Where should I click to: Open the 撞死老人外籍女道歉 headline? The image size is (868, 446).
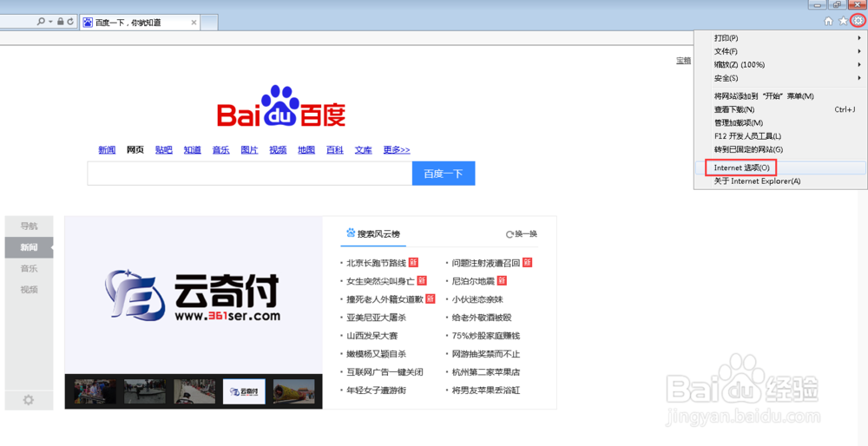pyautogui.click(x=385, y=299)
